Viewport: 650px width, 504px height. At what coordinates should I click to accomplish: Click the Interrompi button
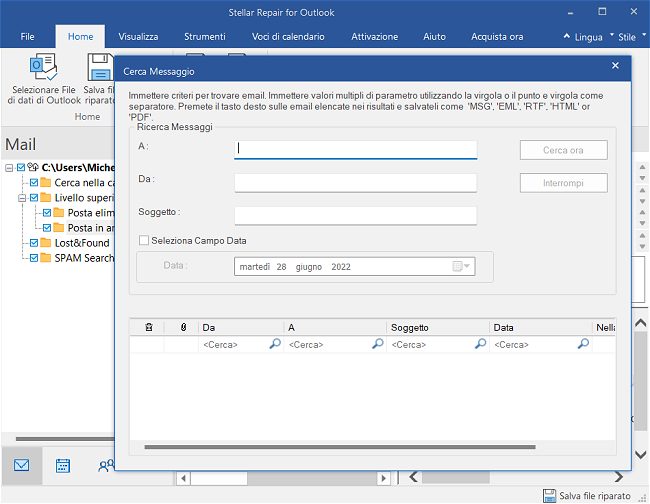[x=564, y=183]
